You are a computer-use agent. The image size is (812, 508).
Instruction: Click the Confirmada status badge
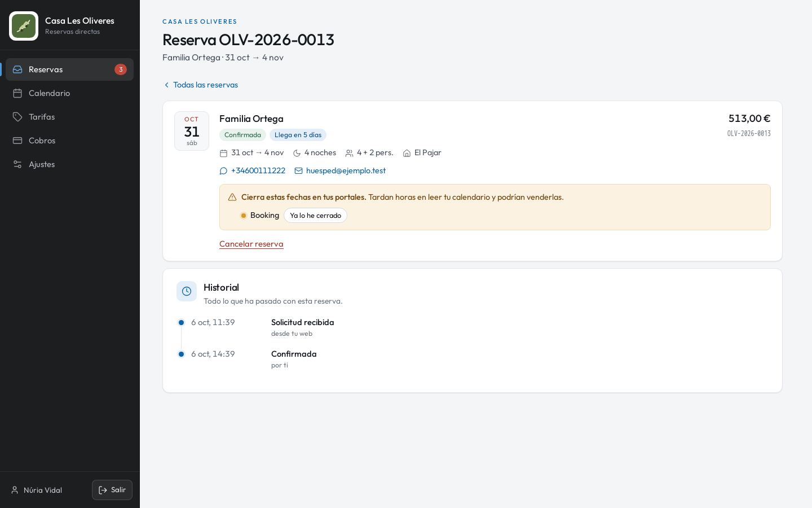click(242, 135)
